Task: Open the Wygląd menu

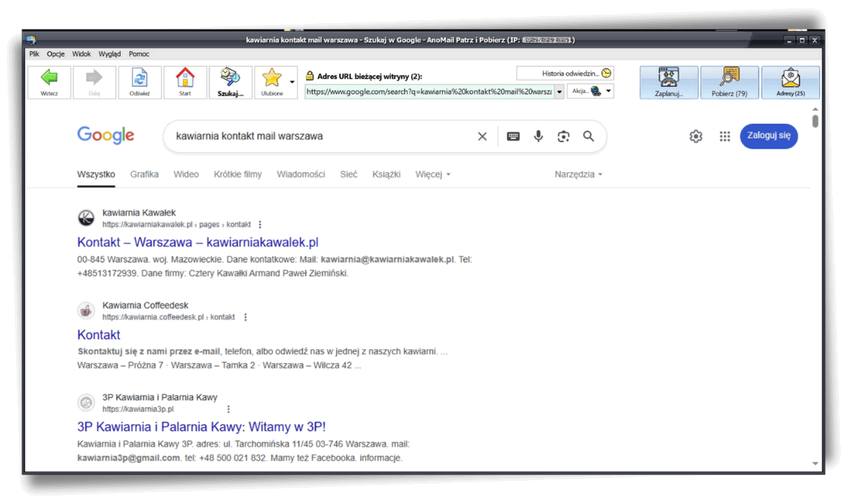Action: 109,54
